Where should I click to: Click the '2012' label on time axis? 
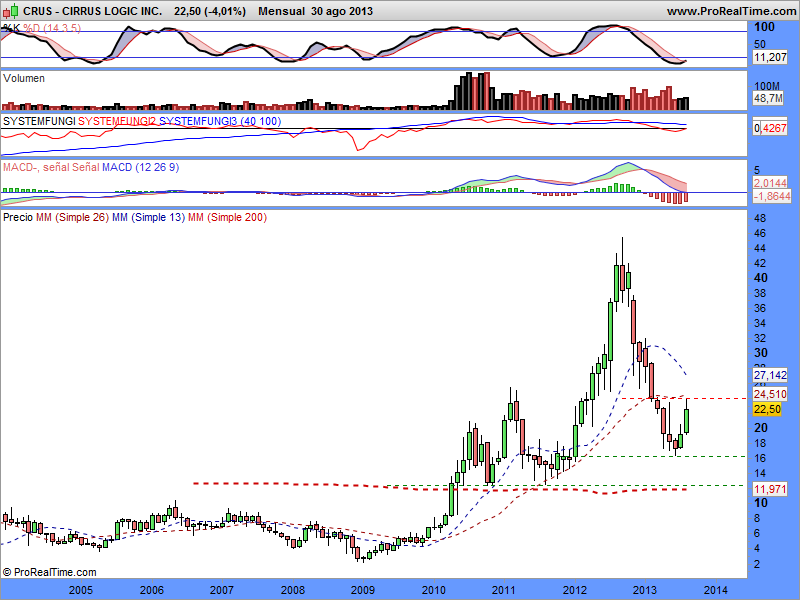(575, 590)
